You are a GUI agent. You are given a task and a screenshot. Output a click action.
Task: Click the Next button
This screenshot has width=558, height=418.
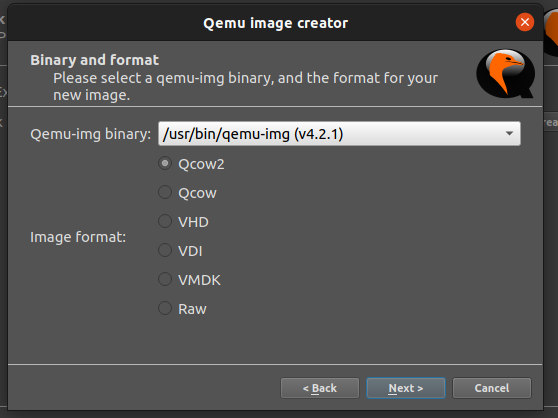(x=406, y=388)
